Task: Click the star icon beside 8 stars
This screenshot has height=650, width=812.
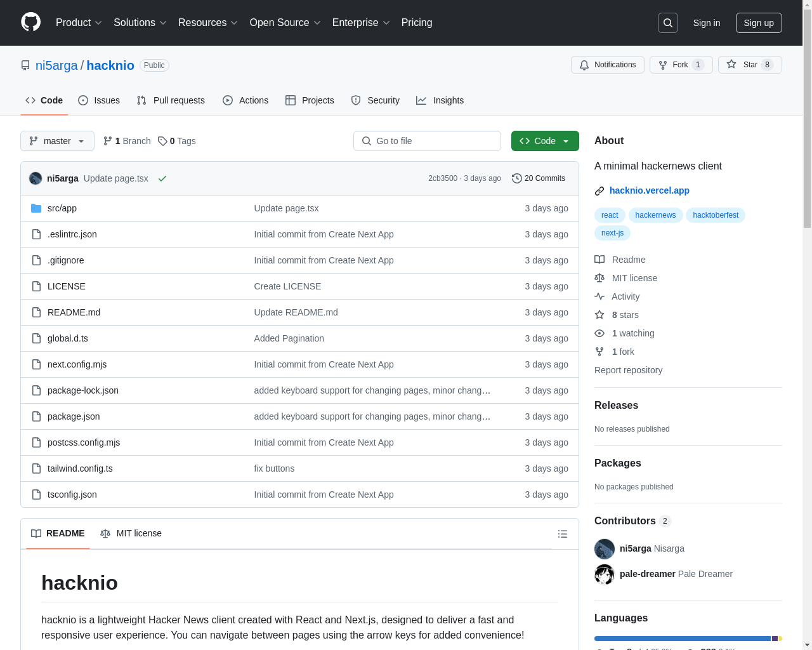Action: point(599,315)
